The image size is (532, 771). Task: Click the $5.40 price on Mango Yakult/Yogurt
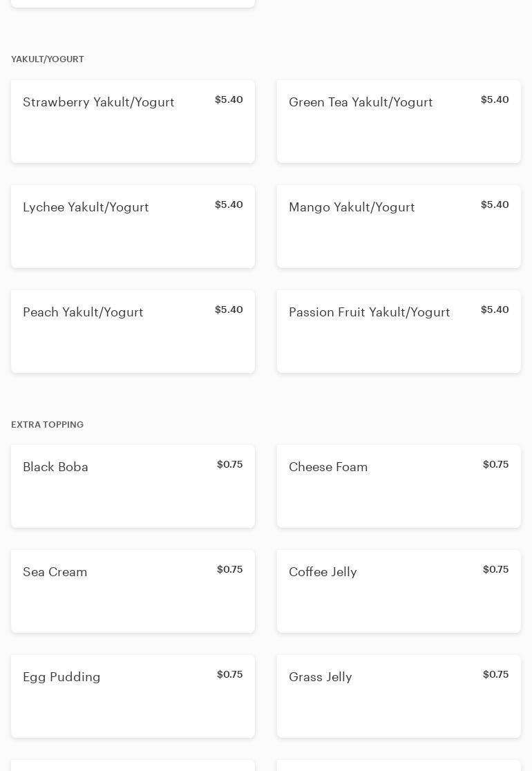point(495,204)
